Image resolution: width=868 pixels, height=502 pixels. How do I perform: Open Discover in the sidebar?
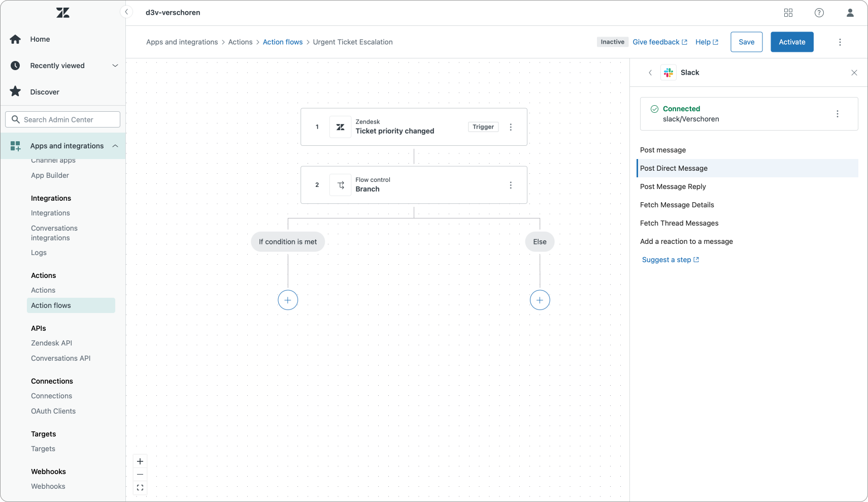click(45, 92)
